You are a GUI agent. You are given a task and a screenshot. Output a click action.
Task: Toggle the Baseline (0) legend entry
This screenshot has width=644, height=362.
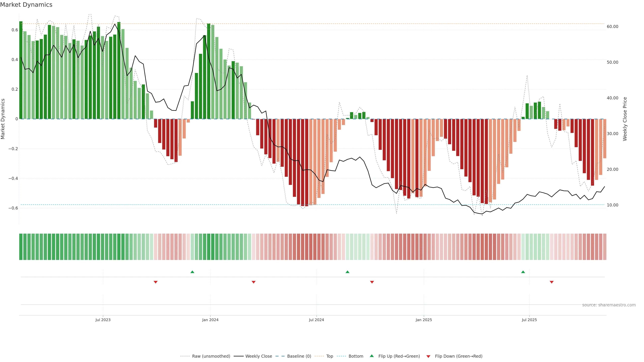click(299, 356)
